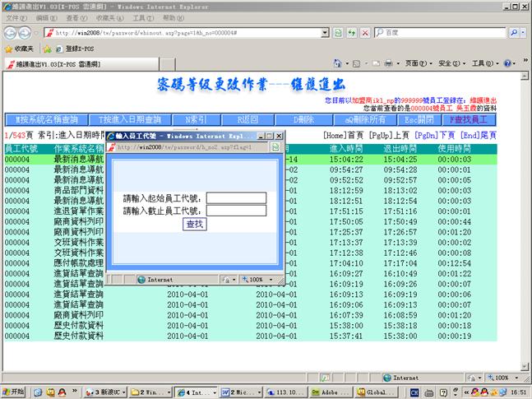Image resolution: width=532 pixels, height=399 pixels.
Task: Click the Favorites star icon (收藏夹)
Action: [x=8, y=49]
